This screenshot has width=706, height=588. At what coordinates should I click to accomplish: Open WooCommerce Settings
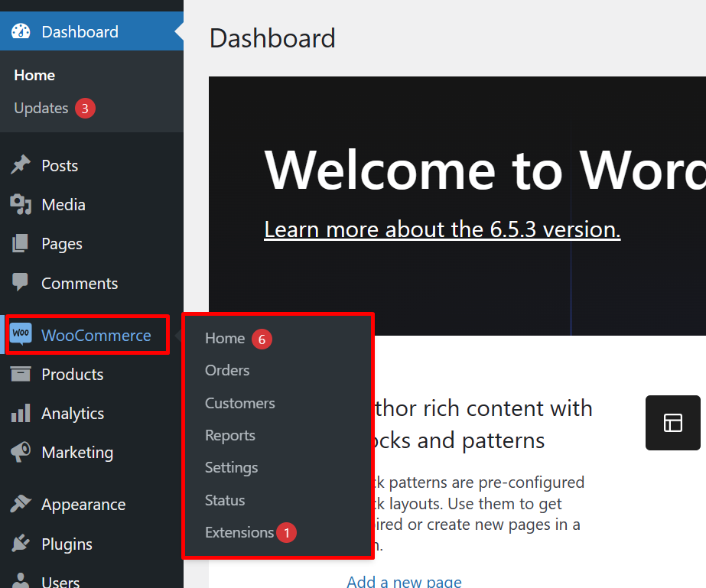click(232, 468)
